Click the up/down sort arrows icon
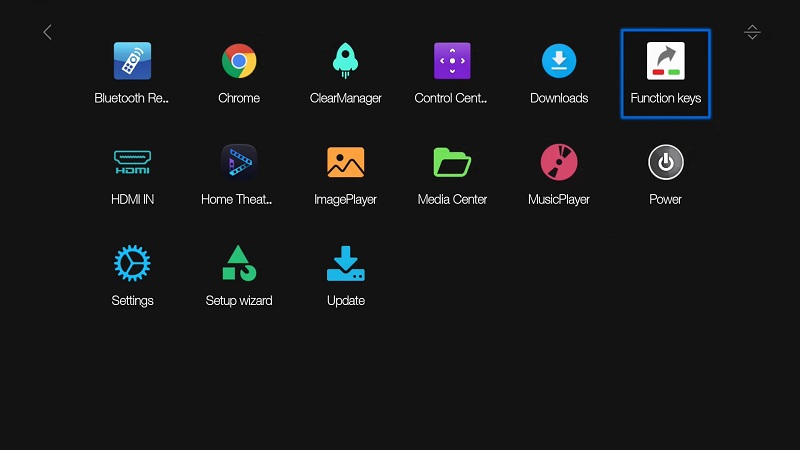 click(x=752, y=32)
